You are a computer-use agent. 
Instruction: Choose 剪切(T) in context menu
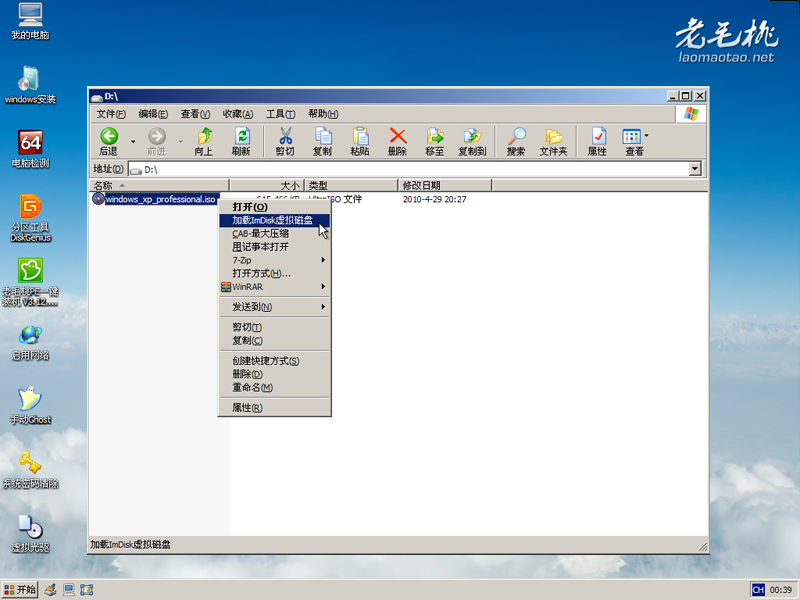(274, 327)
